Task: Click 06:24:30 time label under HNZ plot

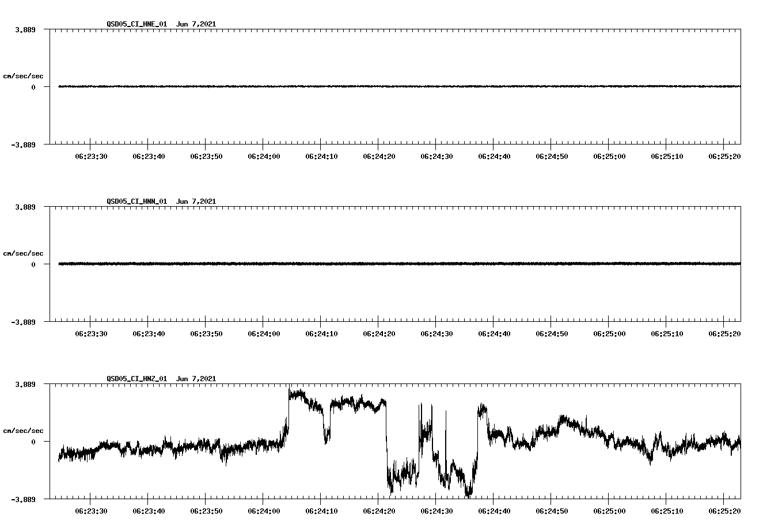Action: pyautogui.click(x=436, y=511)
